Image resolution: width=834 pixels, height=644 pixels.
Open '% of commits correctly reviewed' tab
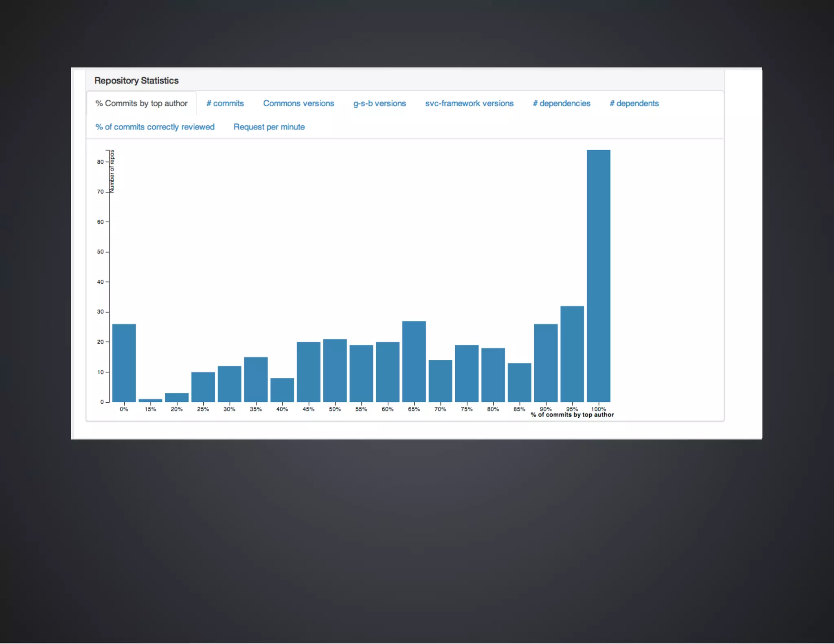point(155,127)
